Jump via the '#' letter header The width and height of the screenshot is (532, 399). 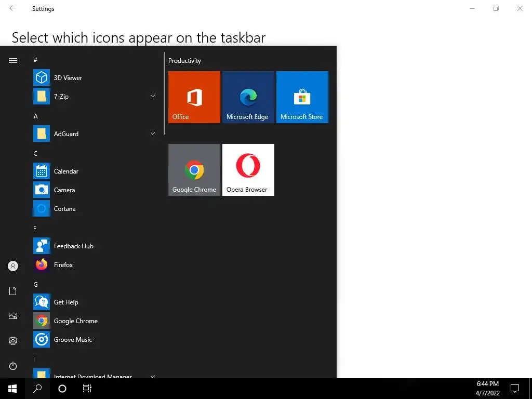(x=35, y=60)
